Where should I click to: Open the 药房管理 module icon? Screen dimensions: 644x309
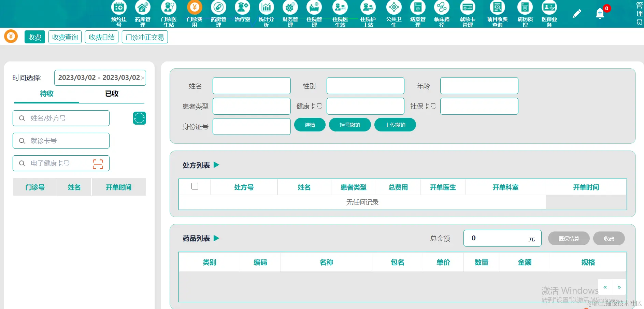[x=218, y=8]
